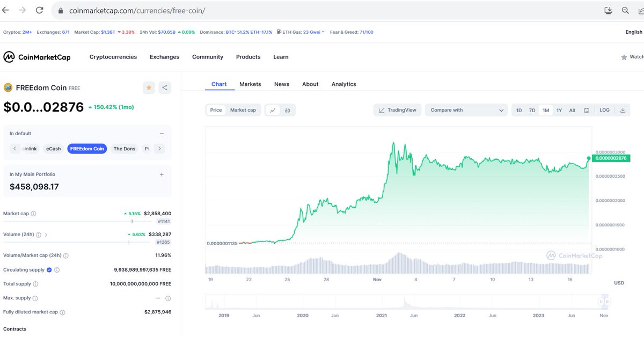
Task: Open Cryptocurrencies nav menu
Action: [x=113, y=57]
